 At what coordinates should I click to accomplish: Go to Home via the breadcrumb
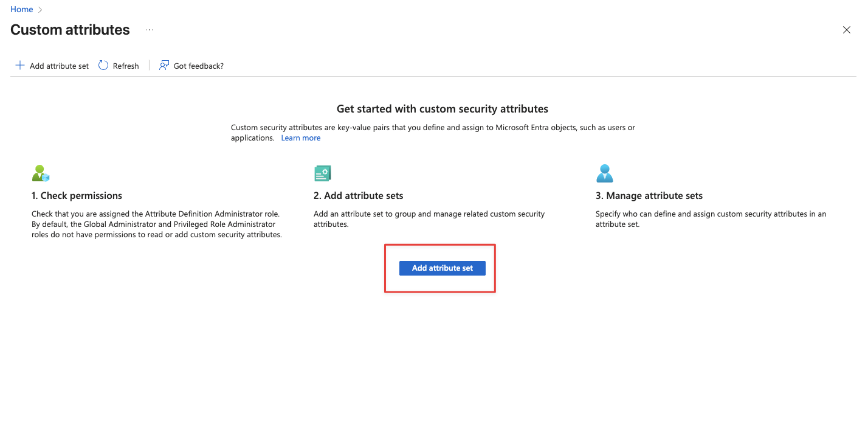[x=22, y=9]
